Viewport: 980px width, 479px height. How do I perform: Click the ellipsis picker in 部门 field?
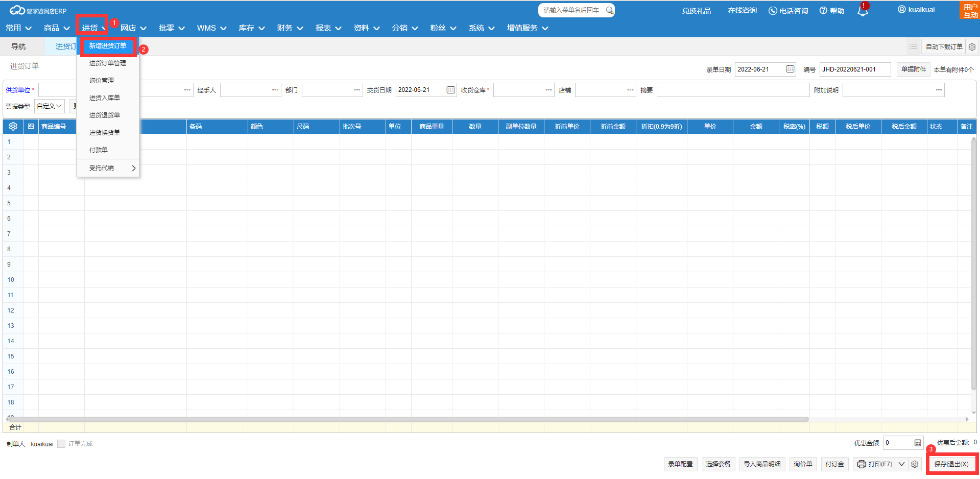tap(357, 90)
